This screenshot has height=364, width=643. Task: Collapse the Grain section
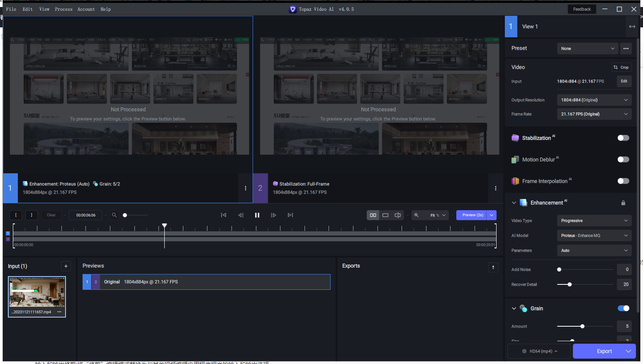click(x=514, y=308)
